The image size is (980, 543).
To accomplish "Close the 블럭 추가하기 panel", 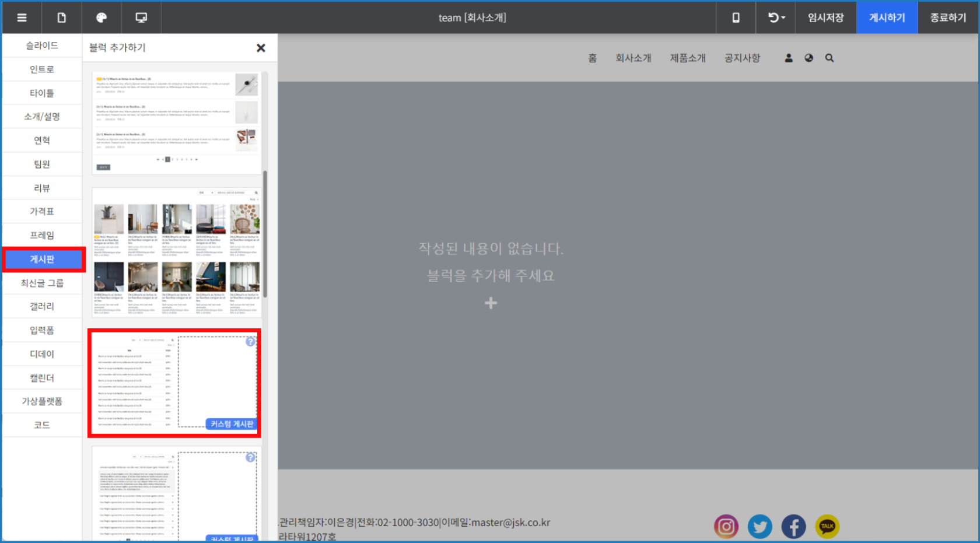I will click(x=261, y=48).
